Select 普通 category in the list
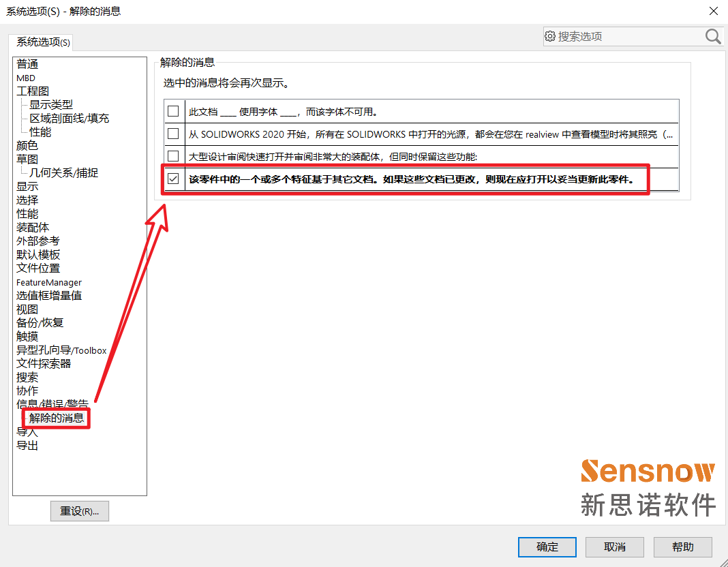The width and height of the screenshot is (728, 567). 27,64
